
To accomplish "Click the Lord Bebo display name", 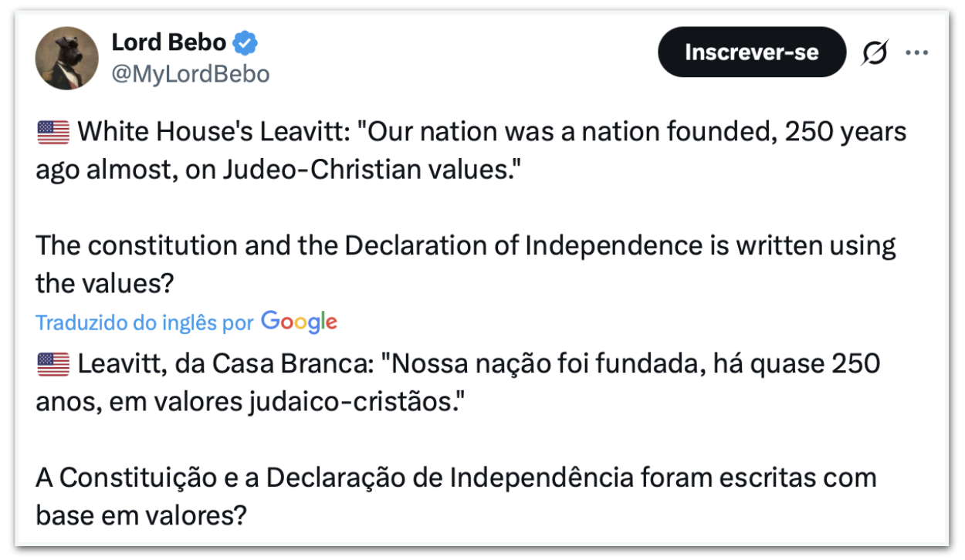I will [169, 43].
